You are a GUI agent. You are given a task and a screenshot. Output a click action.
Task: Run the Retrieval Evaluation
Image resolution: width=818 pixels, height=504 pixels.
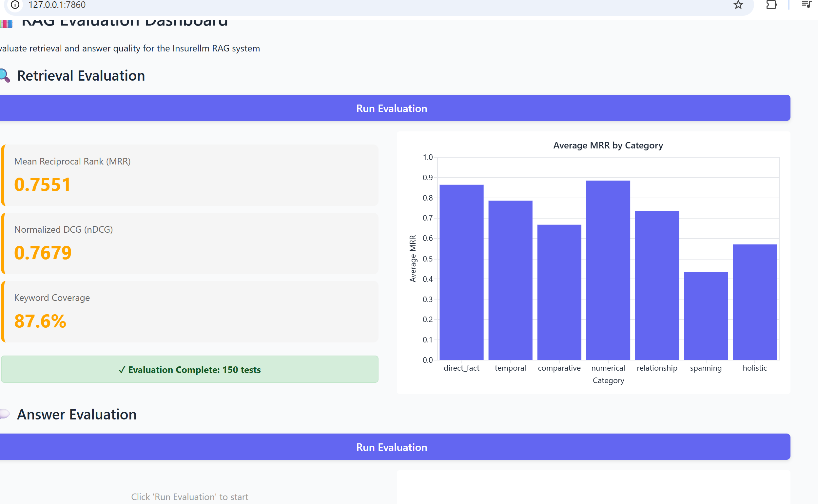pos(392,108)
